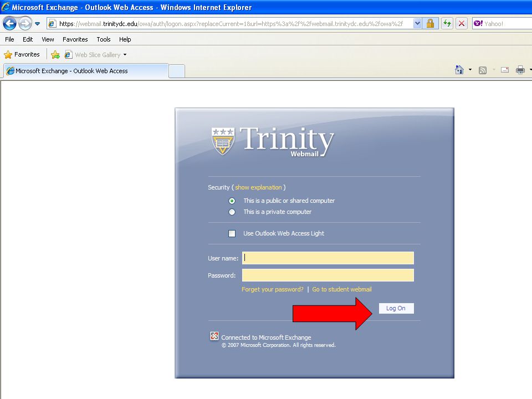Viewport: 532px width, 399px height.
Task: Select 'This is a public or shared computer'
Action: (x=232, y=201)
